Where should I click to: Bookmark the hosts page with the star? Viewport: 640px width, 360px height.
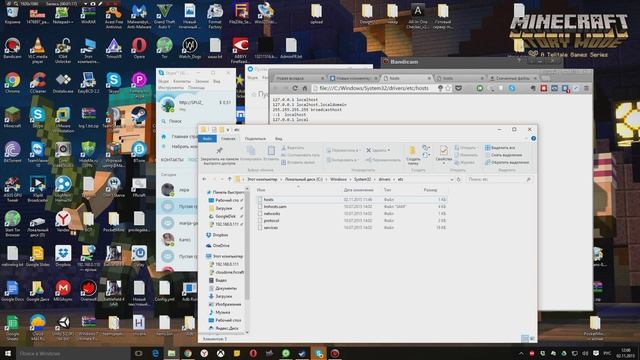pyautogui.click(x=448, y=88)
